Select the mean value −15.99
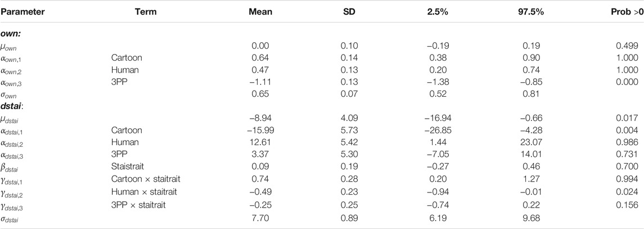Image resolution: width=644 pixels, height=229 pixels. (x=261, y=131)
